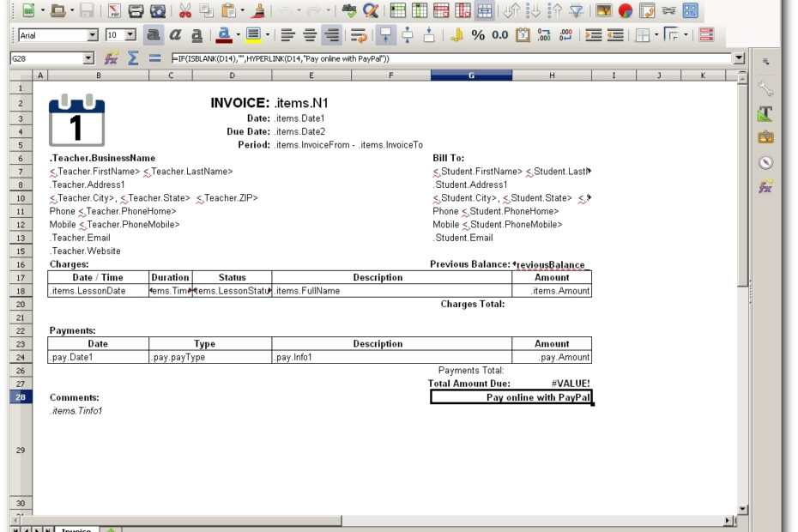Toggle italic formatting
Image resolution: width=798 pixels, height=532 pixels.
[174, 34]
